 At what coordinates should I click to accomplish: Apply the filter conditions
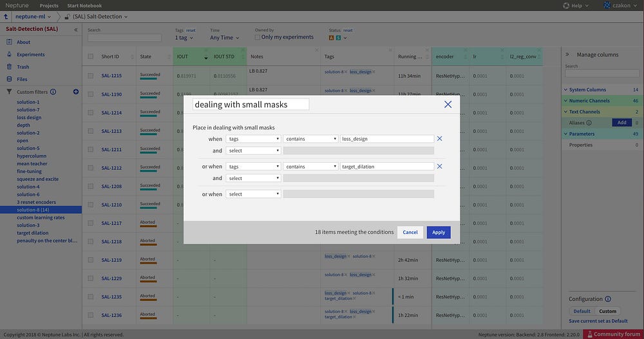(x=439, y=232)
